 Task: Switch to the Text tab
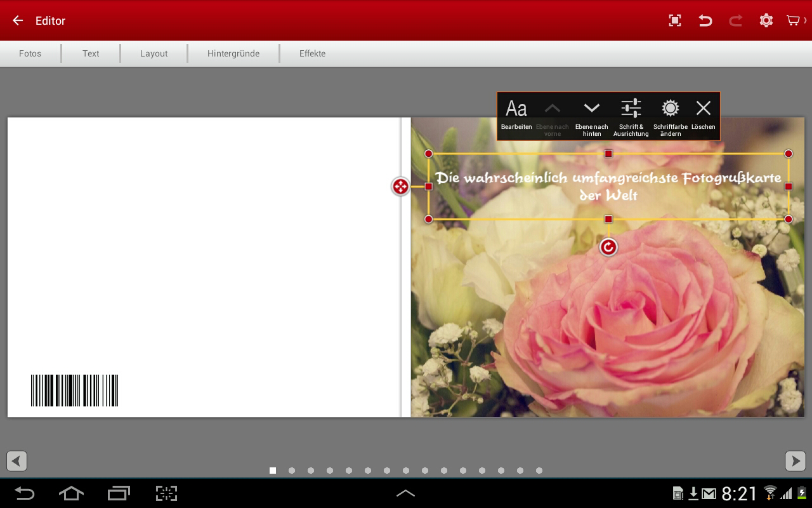coord(91,54)
